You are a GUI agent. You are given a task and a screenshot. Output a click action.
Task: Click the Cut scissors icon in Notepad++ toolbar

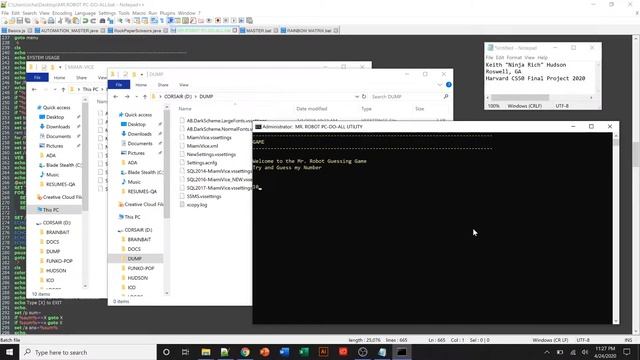click(x=60, y=20)
